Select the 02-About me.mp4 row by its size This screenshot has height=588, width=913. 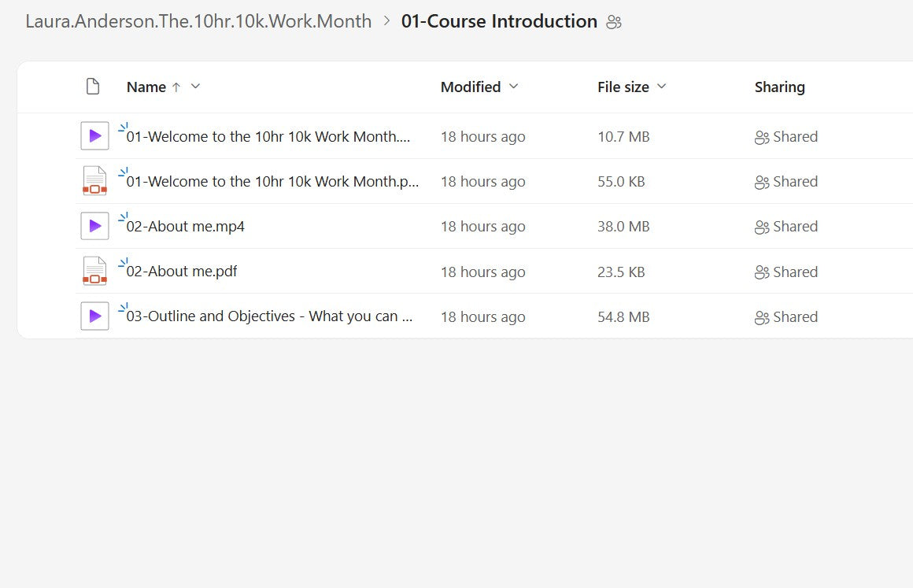[623, 227]
